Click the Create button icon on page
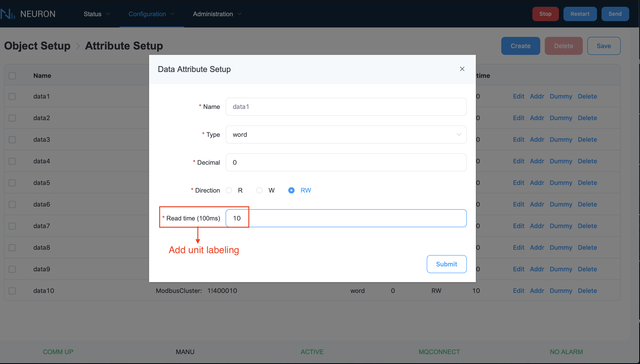640x364 pixels. 520,45
